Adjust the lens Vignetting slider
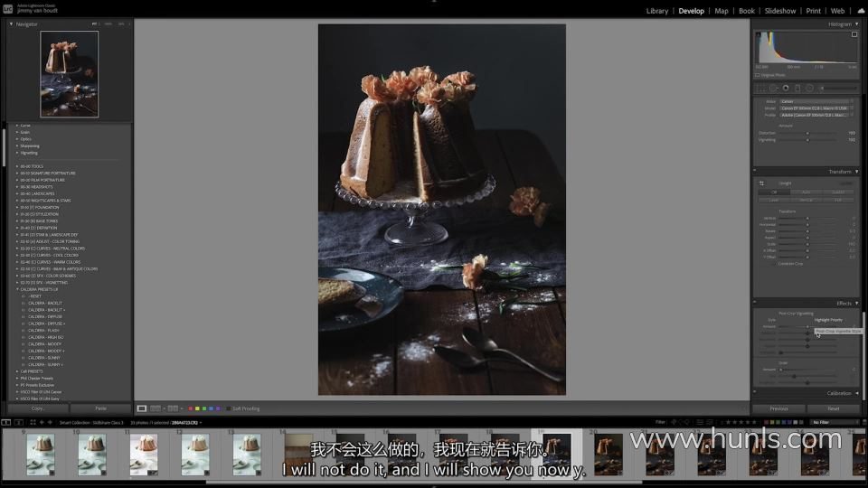Screen dimensions: 868x488 coord(807,140)
